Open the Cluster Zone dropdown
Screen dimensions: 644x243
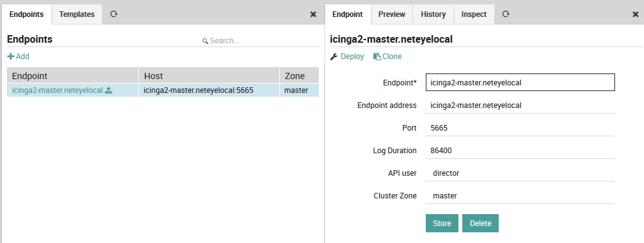point(520,196)
